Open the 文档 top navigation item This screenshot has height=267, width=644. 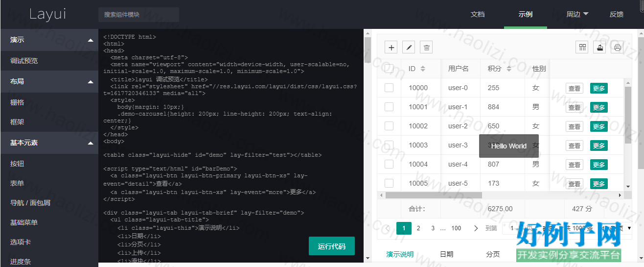tap(478, 14)
